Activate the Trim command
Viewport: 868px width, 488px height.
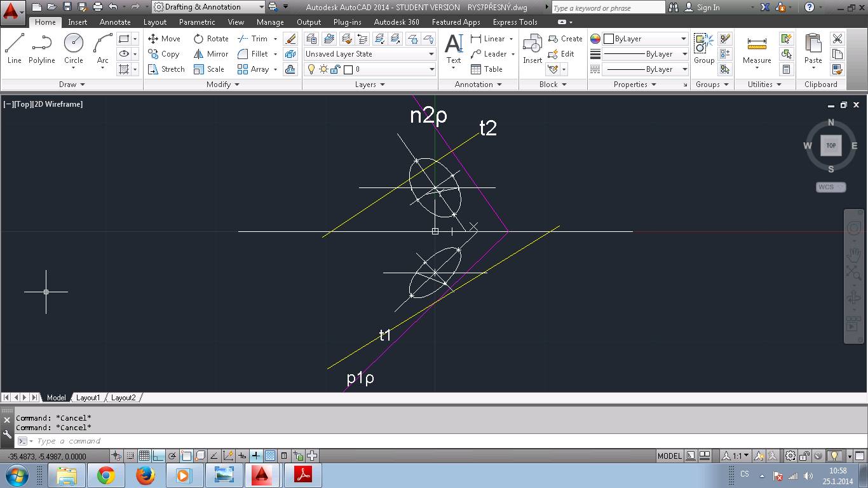coord(253,39)
